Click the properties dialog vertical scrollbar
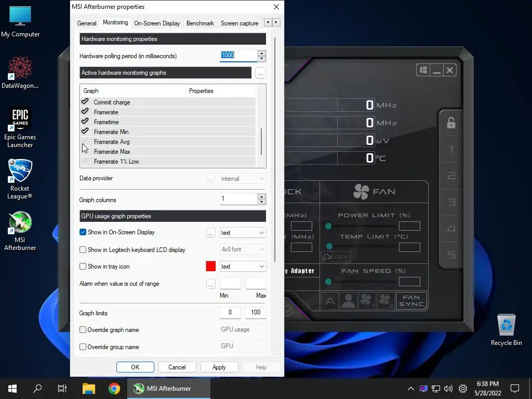The height and width of the screenshot is (399, 532). coord(274,149)
